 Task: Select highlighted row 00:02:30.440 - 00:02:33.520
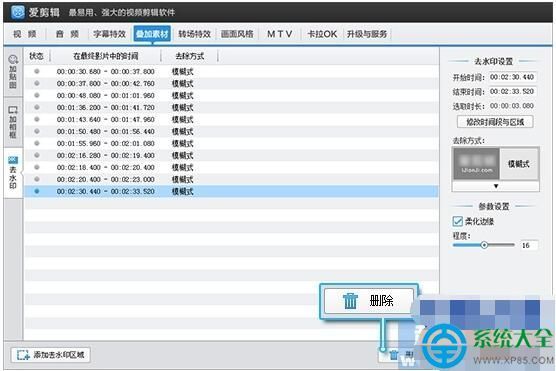pyautogui.click(x=231, y=192)
